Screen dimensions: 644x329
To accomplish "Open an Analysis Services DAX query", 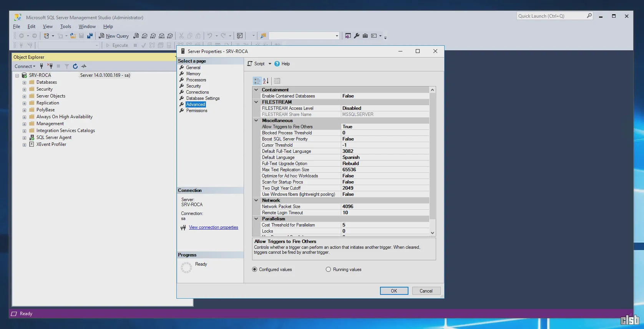I will pos(170,36).
